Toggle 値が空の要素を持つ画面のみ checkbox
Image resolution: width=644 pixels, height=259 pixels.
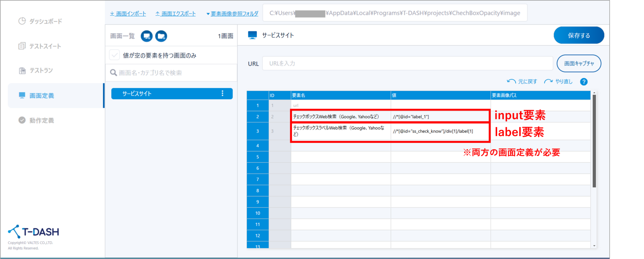click(114, 55)
